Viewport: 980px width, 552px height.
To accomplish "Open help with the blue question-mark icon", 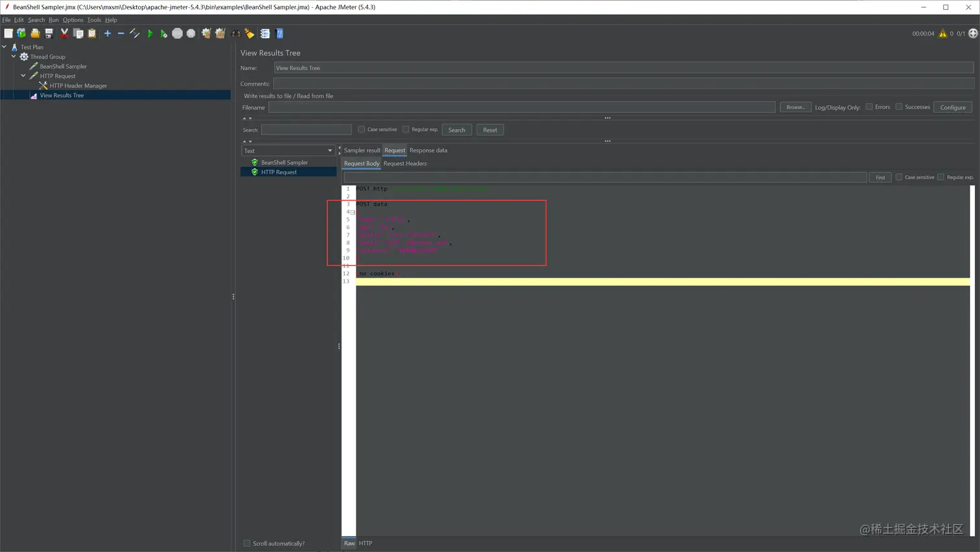I will 279,33.
